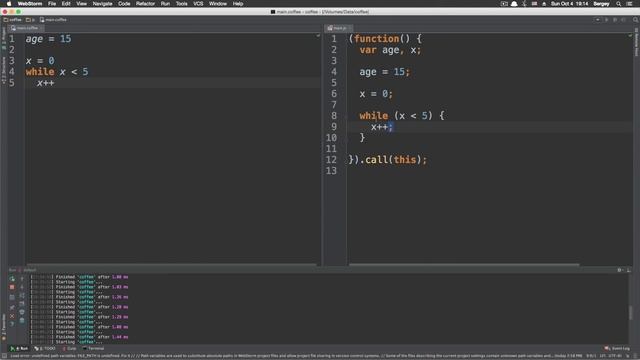640x360 pixels.
Task: Open the VCS menu
Action: (198, 4)
